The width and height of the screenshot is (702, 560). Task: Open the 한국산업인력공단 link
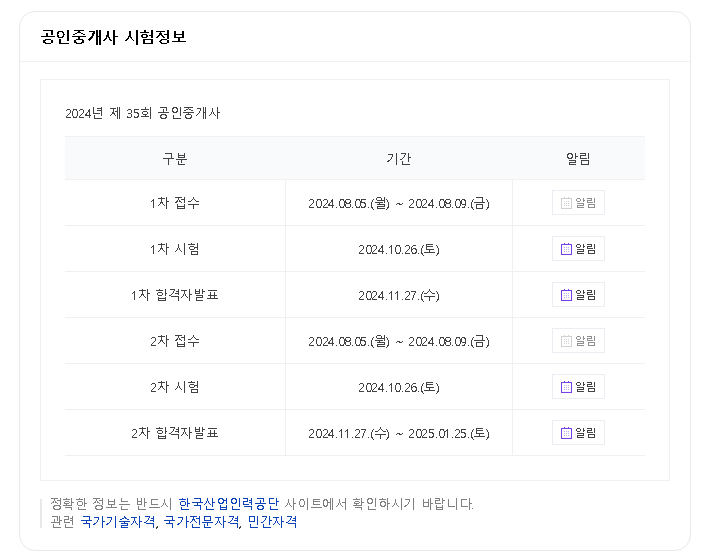228,504
